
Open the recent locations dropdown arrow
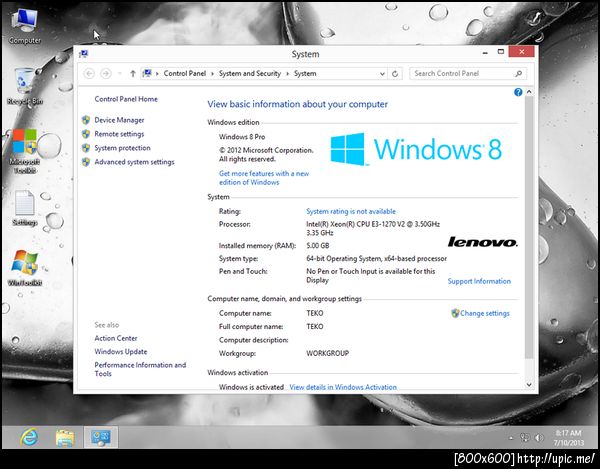(x=119, y=73)
